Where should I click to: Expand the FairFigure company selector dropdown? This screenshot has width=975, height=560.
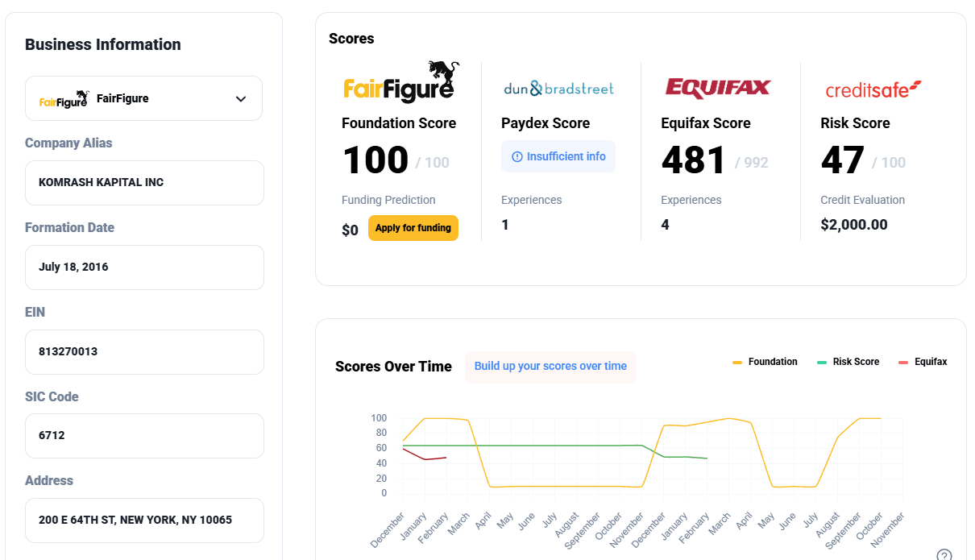click(x=143, y=97)
